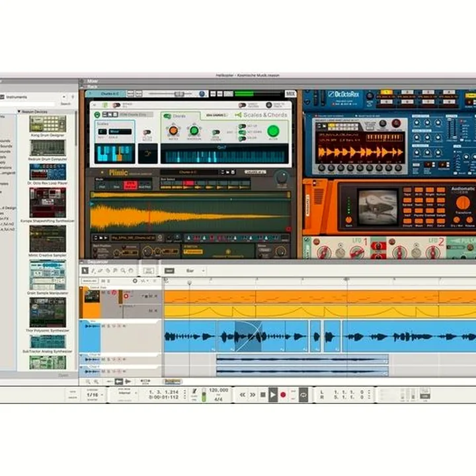Open the quantize value 1/16 dropdown
Screen dimensions: 476x476
tap(95, 395)
